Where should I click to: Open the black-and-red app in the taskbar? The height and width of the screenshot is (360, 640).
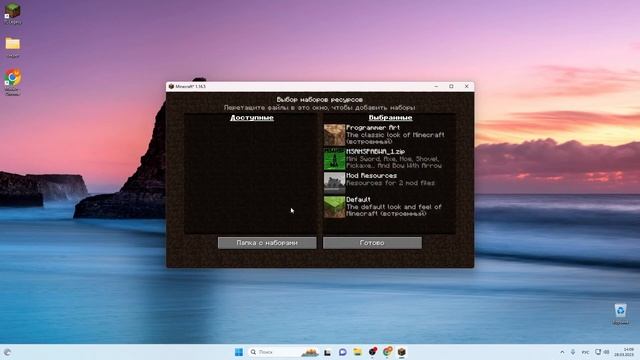[372, 352]
